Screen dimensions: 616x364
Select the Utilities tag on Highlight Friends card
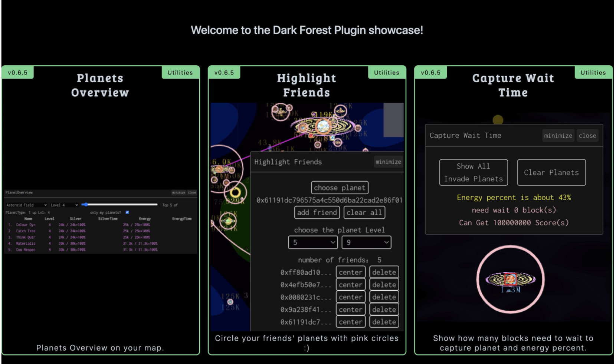point(387,73)
